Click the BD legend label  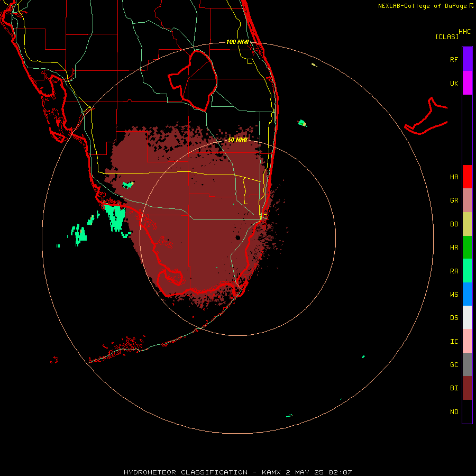pos(454,224)
